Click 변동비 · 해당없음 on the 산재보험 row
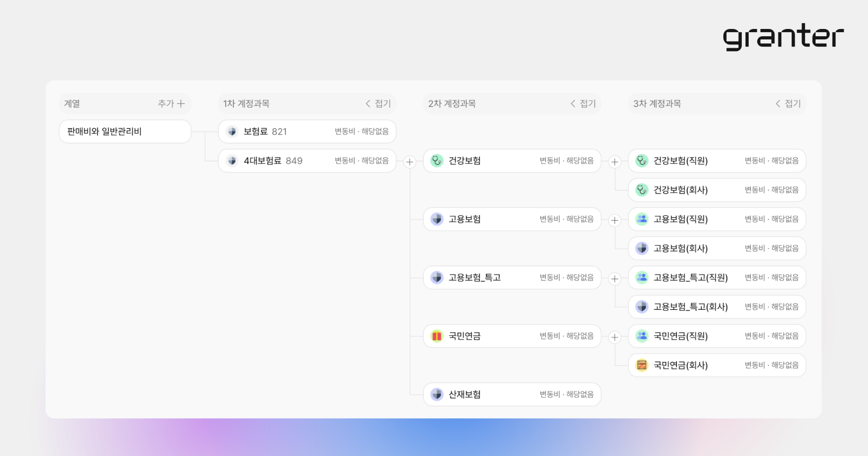Viewport: 868px width, 456px height. pos(566,394)
